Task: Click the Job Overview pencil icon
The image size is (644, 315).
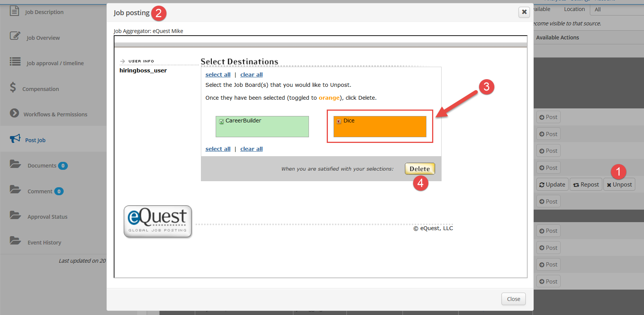Action: click(x=15, y=36)
